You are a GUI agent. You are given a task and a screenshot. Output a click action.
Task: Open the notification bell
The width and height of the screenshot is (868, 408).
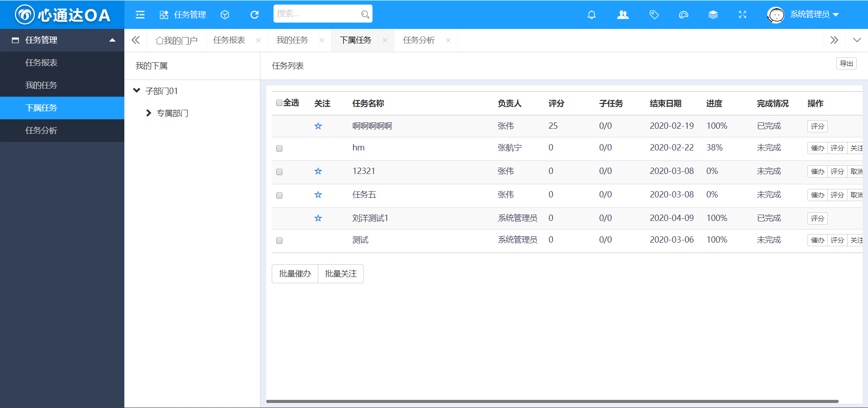point(591,15)
